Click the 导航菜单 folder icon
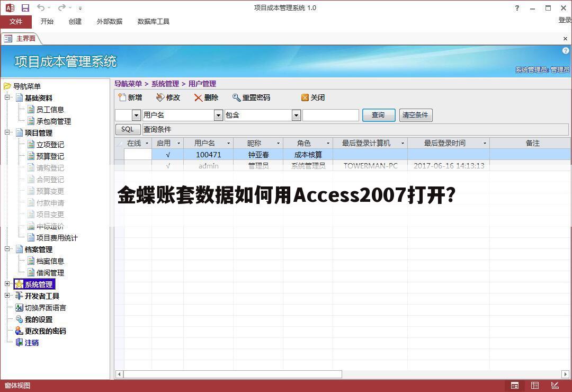This screenshot has height=392, width=572. click(7, 86)
